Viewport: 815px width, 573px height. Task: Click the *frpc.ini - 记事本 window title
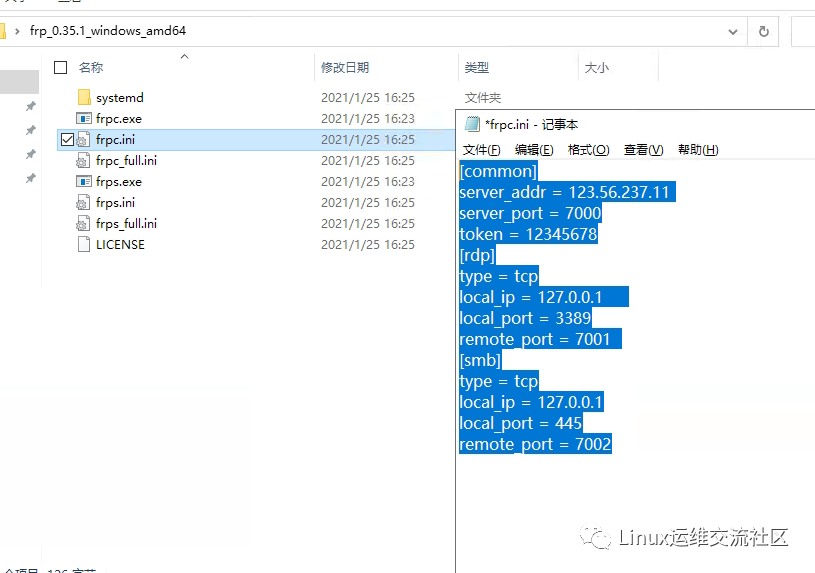(531, 125)
